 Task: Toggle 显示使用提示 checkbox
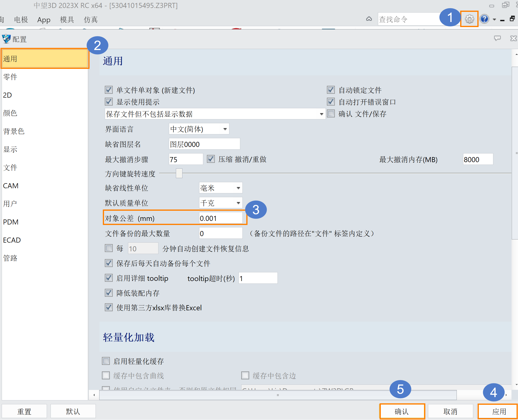[x=109, y=101]
